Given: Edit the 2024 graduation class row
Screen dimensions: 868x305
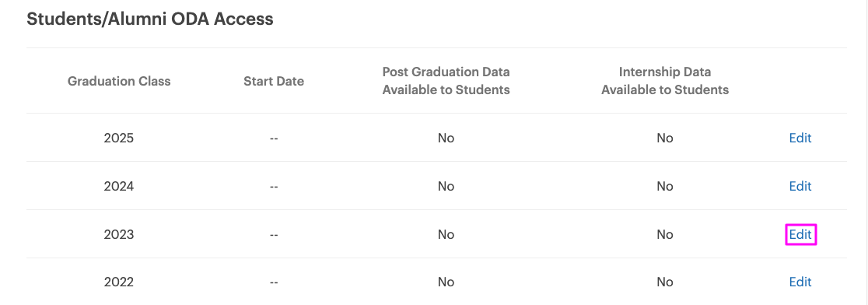Looking at the screenshot, I should 800,186.
